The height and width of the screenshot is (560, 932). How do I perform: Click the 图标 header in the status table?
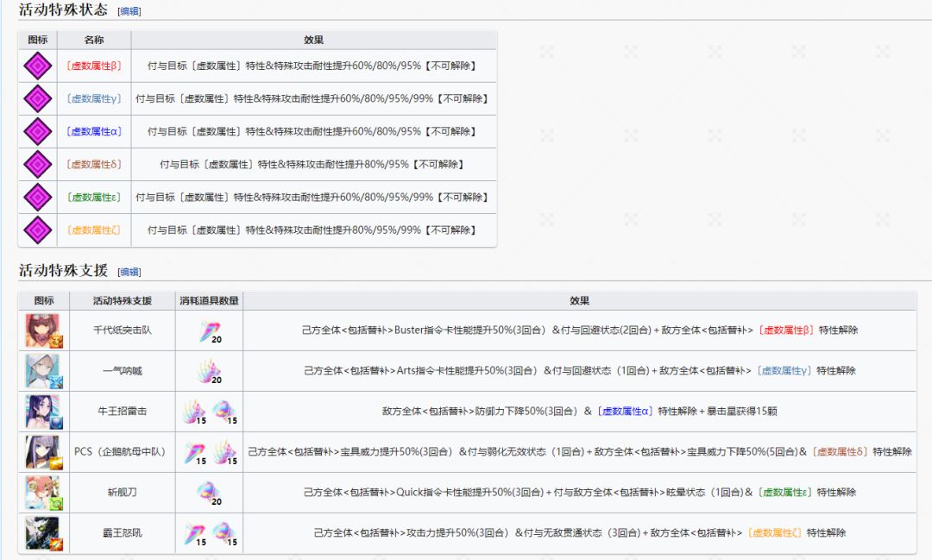point(37,40)
